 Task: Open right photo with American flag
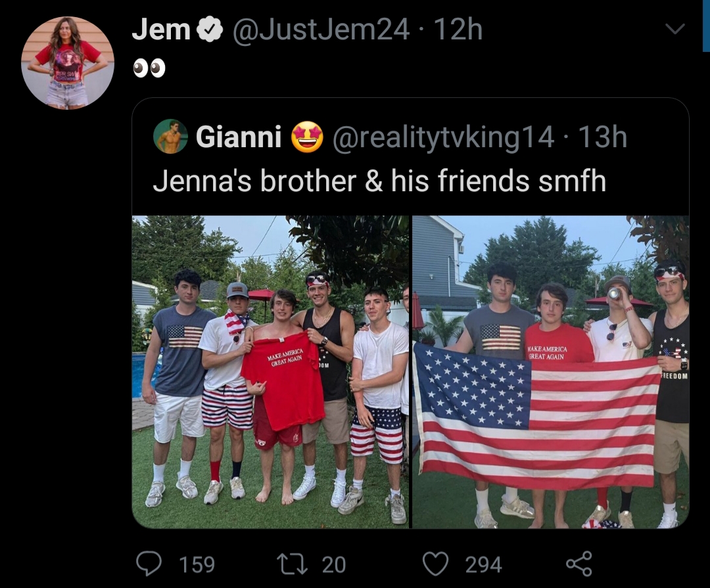click(x=551, y=372)
